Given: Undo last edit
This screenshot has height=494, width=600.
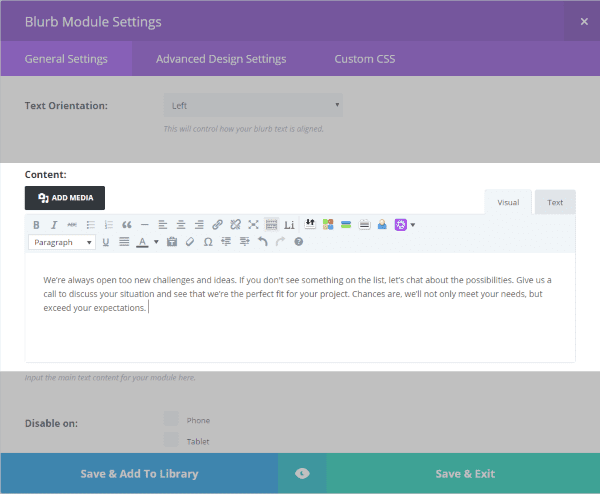Looking at the screenshot, I should point(262,241).
